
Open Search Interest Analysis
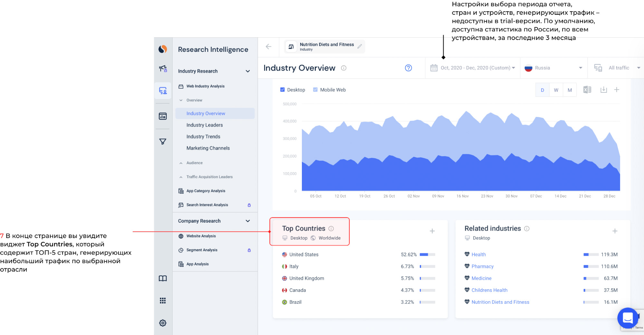(207, 205)
